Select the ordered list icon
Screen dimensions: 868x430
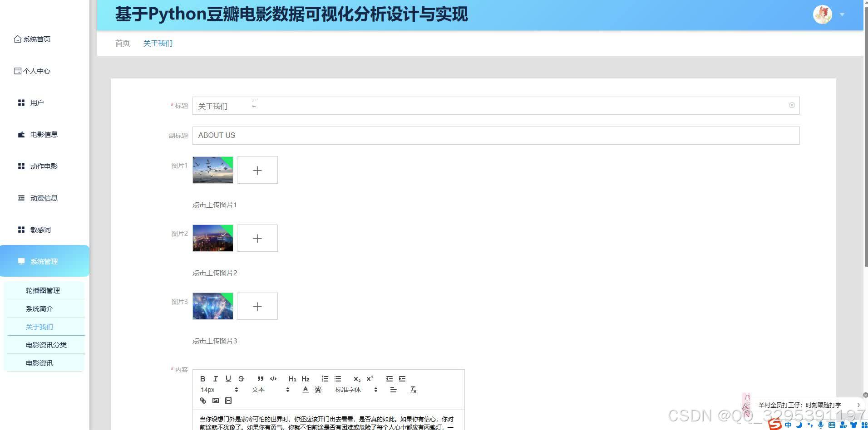(x=325, y=379)
